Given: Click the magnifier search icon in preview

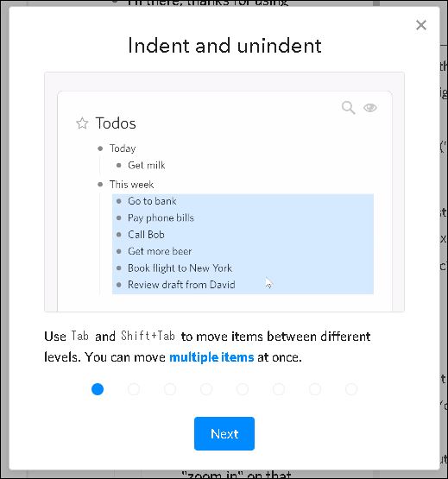Looking at the screenshot, I should pyautogui.click(x=349, y=108).
